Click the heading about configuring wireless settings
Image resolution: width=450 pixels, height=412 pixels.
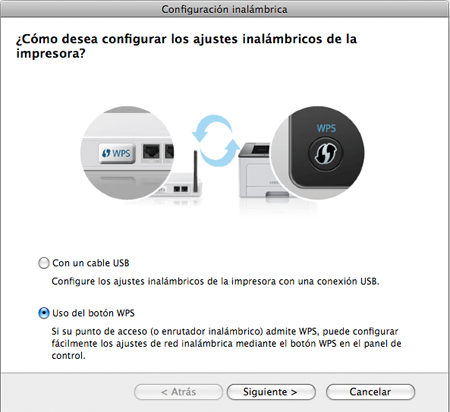(x=186, y=46)
